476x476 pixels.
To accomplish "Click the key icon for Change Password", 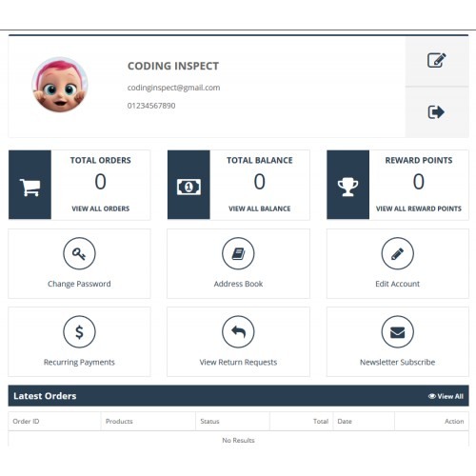I will [x=79, y=253].
